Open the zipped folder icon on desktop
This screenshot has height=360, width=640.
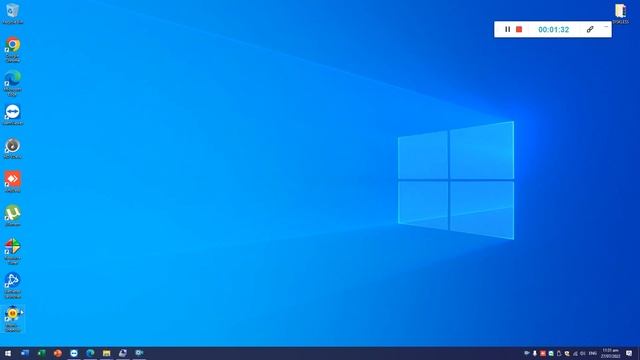pos(620,13)
